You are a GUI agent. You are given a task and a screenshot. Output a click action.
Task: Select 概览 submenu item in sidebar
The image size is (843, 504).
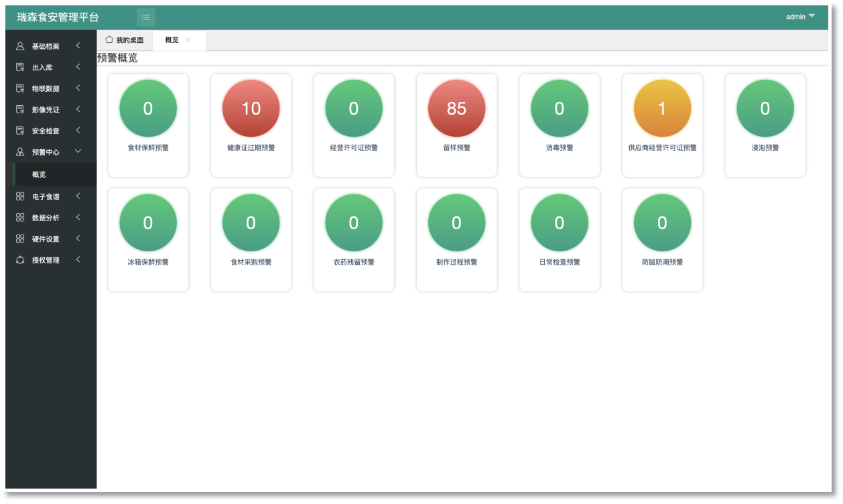(40, 174)
